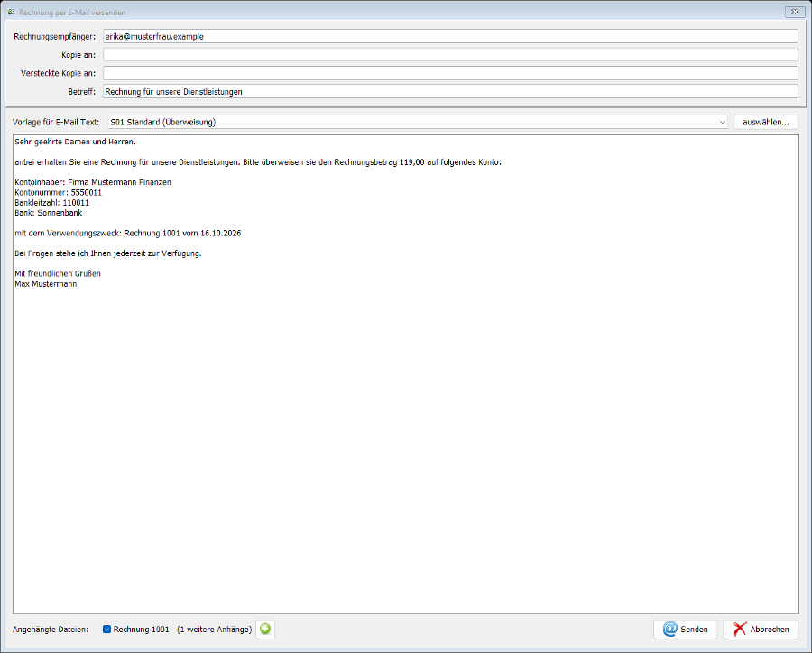The image size is (812, 653).
Task: Click the line starting "anbei erhalten Sie eine Rechnung"
Action: pos(258,162)
